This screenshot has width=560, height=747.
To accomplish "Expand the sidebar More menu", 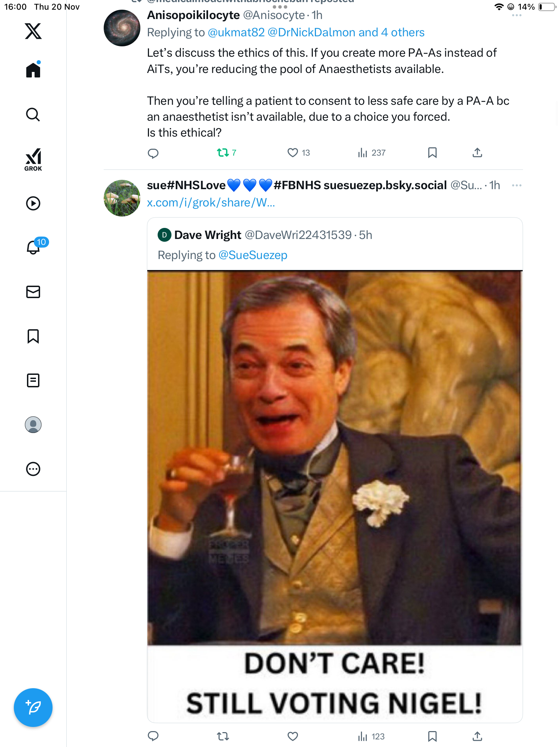I will pos(33,469).
